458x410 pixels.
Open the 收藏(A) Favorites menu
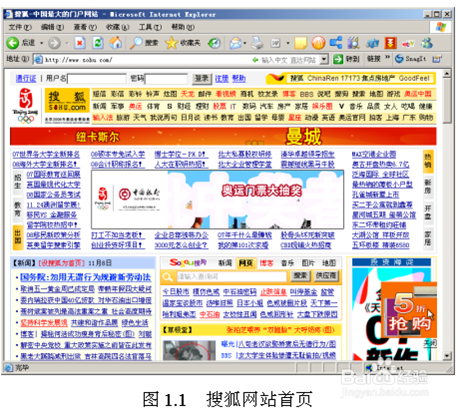coord(117,27)
